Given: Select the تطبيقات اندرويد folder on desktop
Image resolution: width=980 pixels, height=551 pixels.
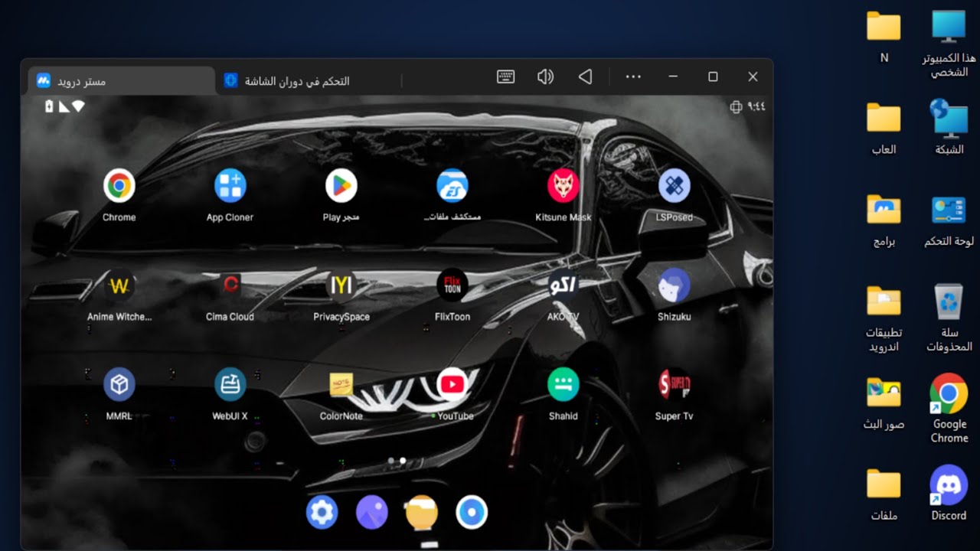Looking at the screenshot, I should coord(884,319).
